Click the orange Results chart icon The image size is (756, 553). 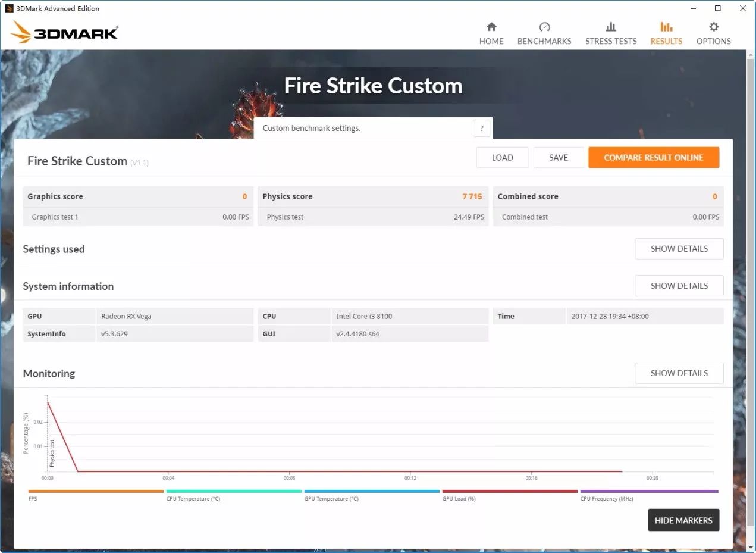coord(666,27)
